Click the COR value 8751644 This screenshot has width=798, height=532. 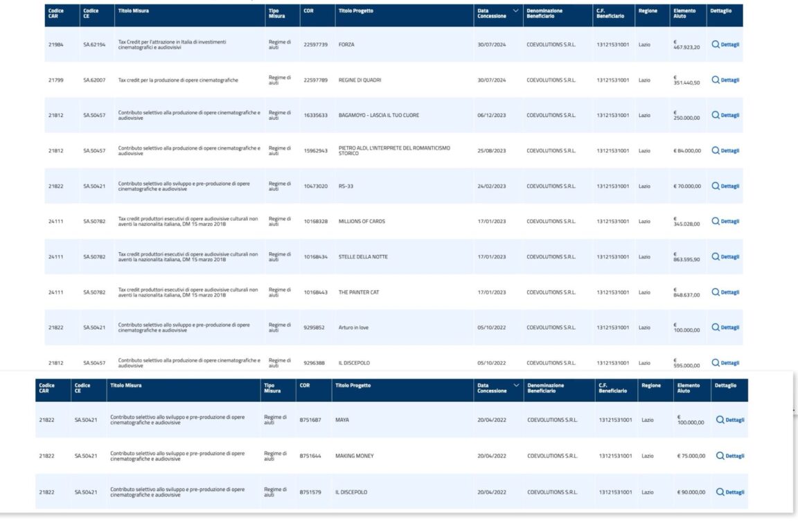click(x=310, y=456)
